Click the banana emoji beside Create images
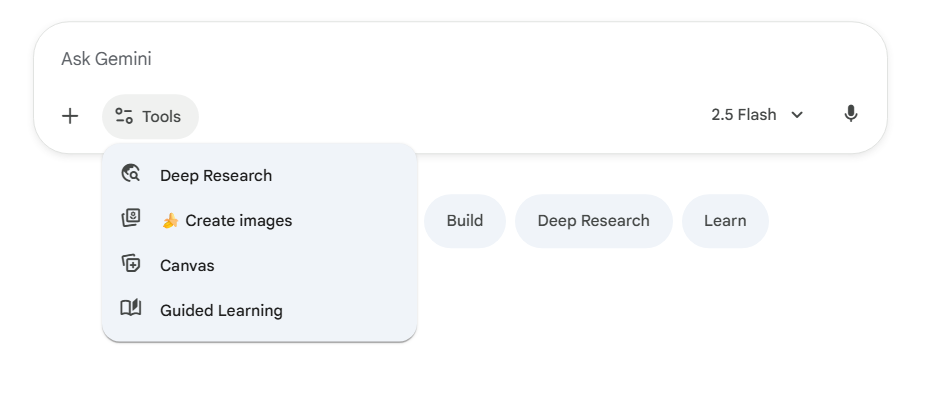 pyautogui.click(x=170, y=221)
